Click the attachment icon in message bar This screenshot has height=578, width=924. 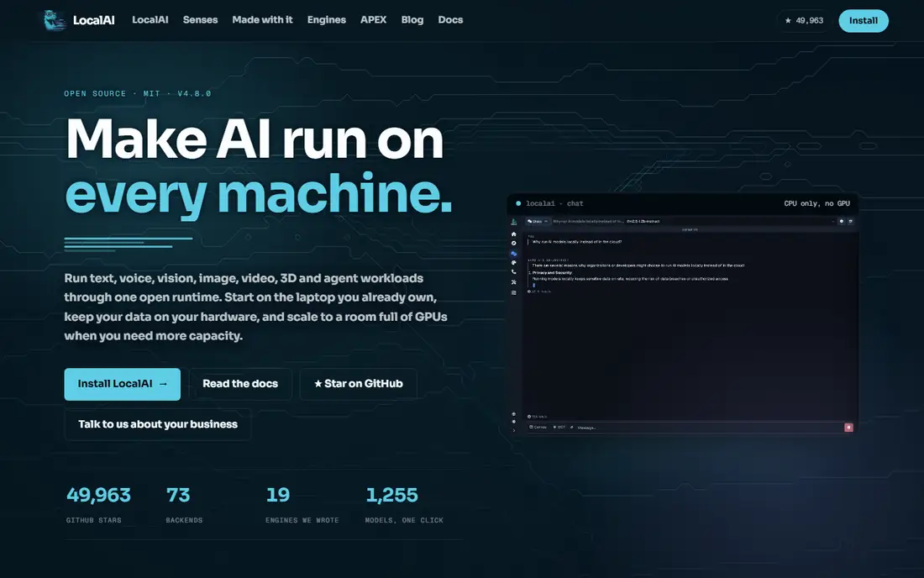tap(571, 427)
